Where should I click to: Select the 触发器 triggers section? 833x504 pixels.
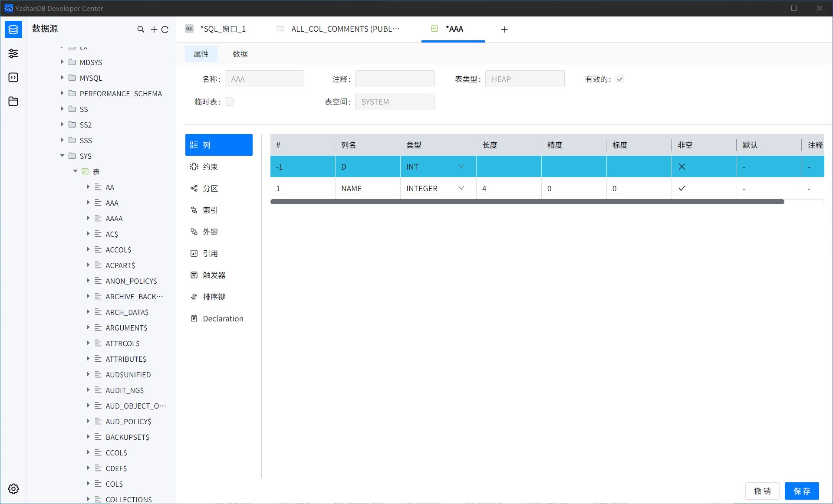click(x=219, y=275)
